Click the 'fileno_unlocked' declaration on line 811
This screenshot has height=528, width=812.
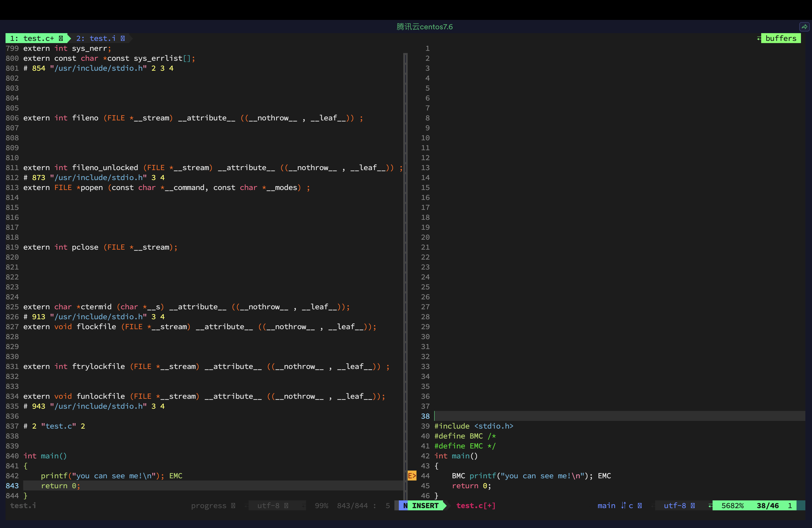pos(213,168)
